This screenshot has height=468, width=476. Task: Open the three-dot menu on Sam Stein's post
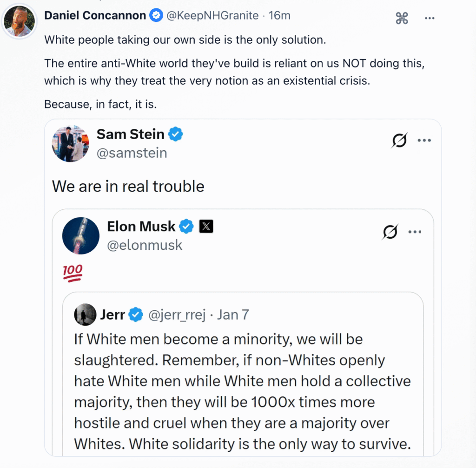coord(424,140)
